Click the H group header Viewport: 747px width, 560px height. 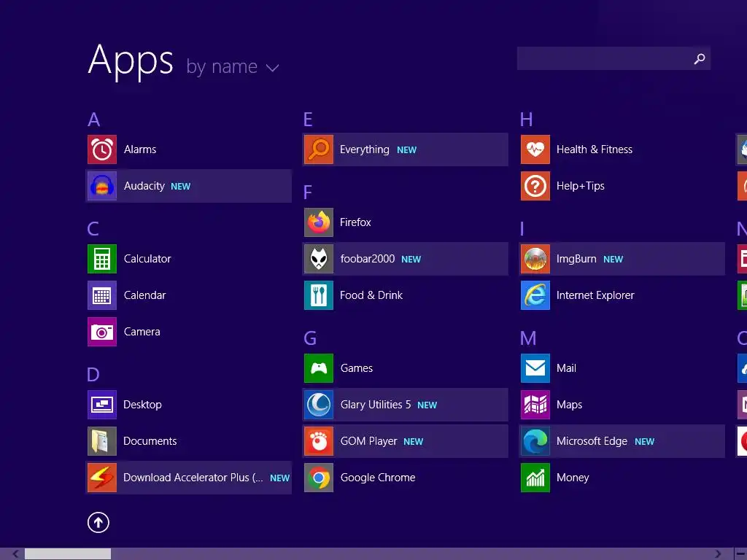coord(527,120)
